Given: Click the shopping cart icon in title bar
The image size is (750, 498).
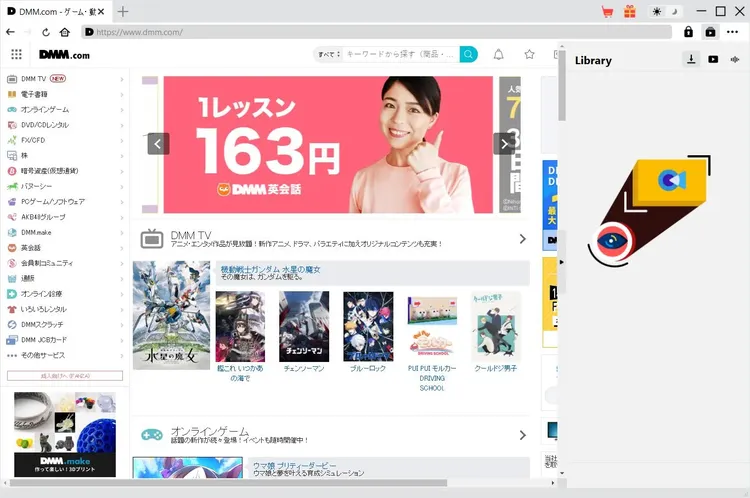Looking at the screenshot, I should click(607, 11).
